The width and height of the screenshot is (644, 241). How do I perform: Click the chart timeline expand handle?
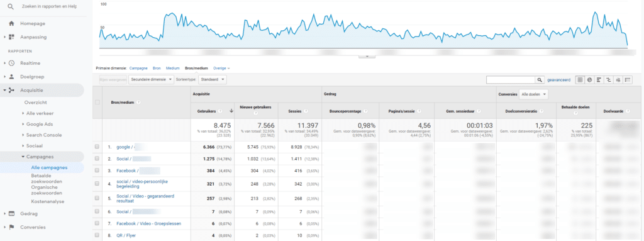367,57
